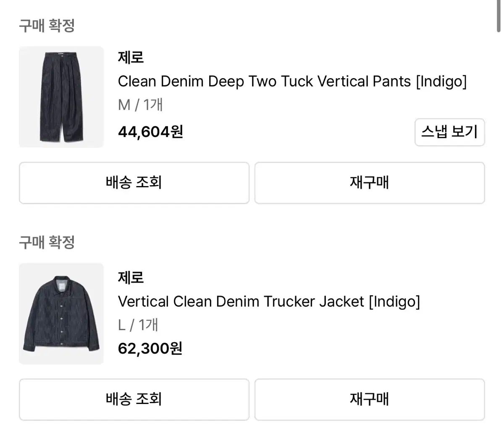
Task: Click the M / 1개 size option text
Action: [x=140, y=105]
